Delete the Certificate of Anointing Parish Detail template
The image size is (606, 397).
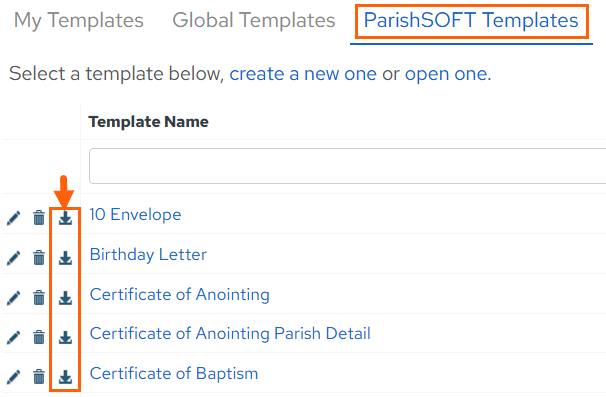39,337
